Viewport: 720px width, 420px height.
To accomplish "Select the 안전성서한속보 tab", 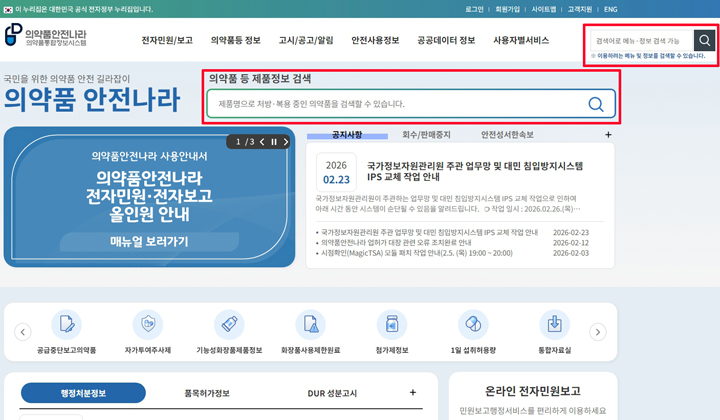I will [x=507, y=135].
